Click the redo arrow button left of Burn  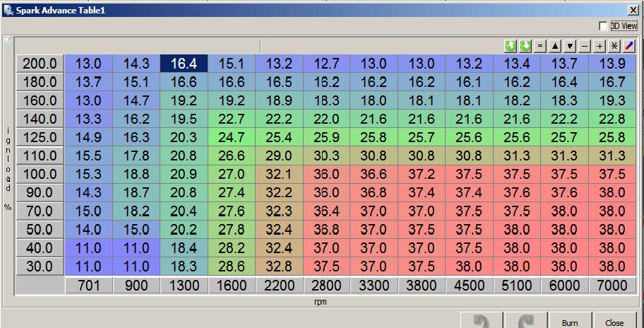pyautogui.click(x=525, y=320)
